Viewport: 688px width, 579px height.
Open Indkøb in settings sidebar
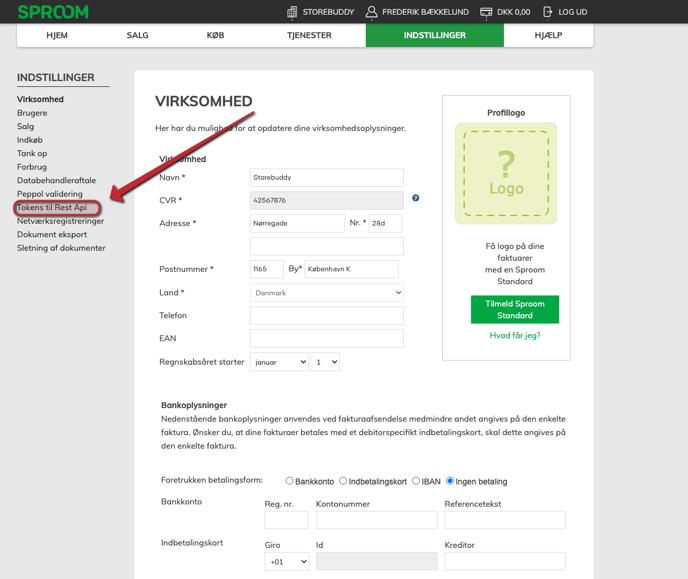(30, 140)
